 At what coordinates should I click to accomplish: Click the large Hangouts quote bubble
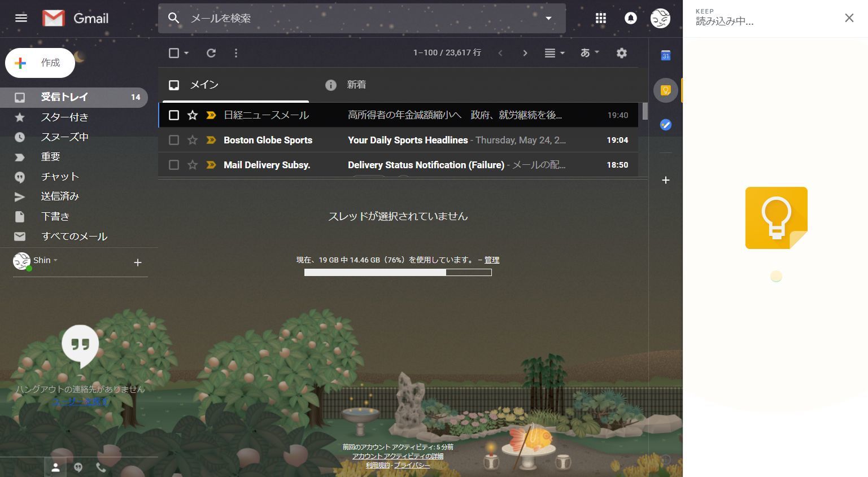(x=80, y=345)
